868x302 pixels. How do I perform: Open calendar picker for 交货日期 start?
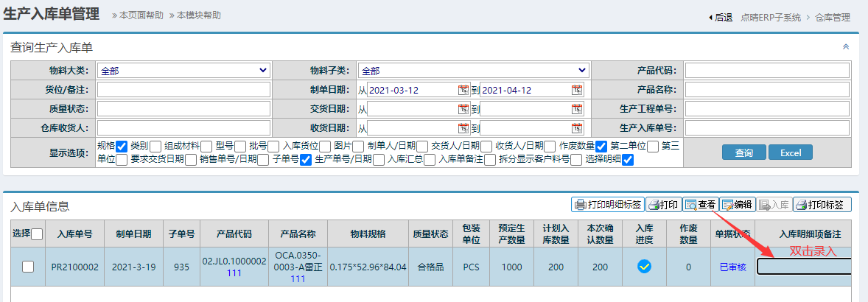[x=463, y=109]
